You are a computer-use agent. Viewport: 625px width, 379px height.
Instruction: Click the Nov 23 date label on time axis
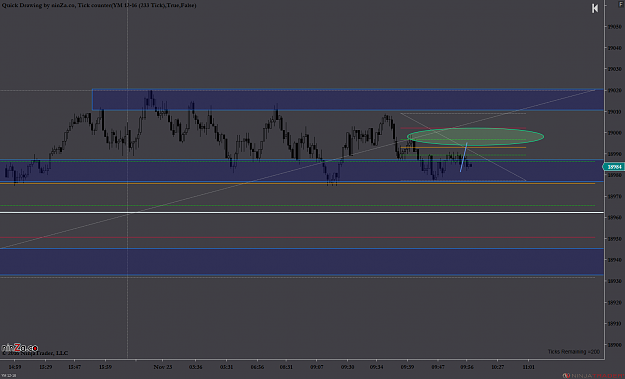pos(163,367)
